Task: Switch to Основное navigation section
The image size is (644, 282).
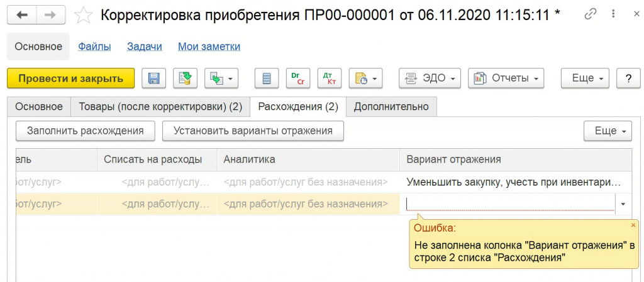Action: tap(38, 46)
